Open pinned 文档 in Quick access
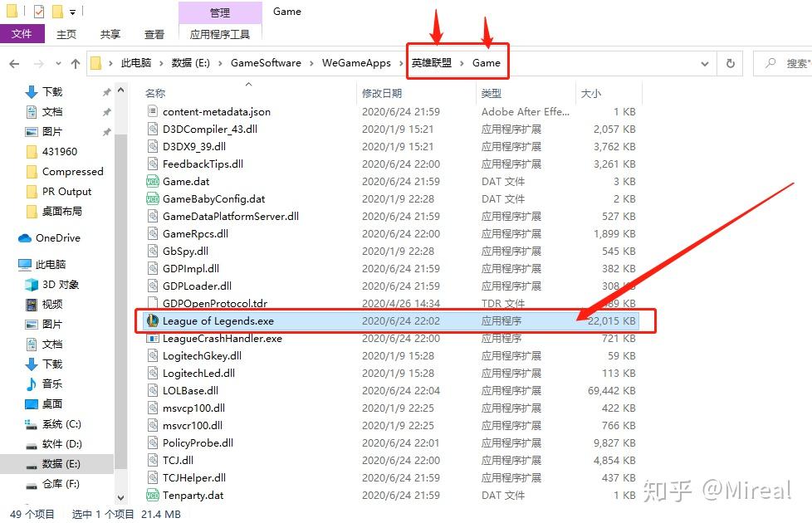Viewport: 812px width, 523px height. pyautogui.click(x=52, y=112)
